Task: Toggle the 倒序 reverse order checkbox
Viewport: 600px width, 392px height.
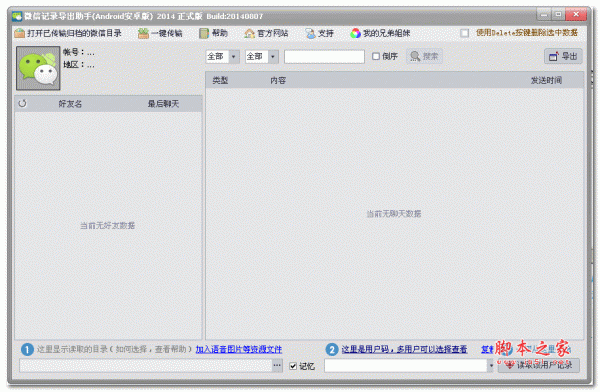Action: [376, 56]
